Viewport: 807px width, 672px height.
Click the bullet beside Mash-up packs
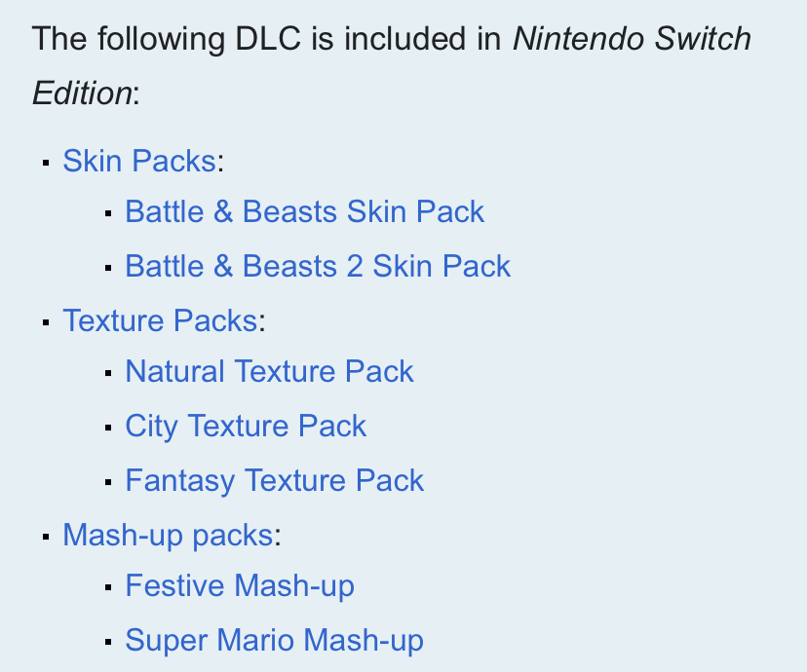click(x=46, y=536)
